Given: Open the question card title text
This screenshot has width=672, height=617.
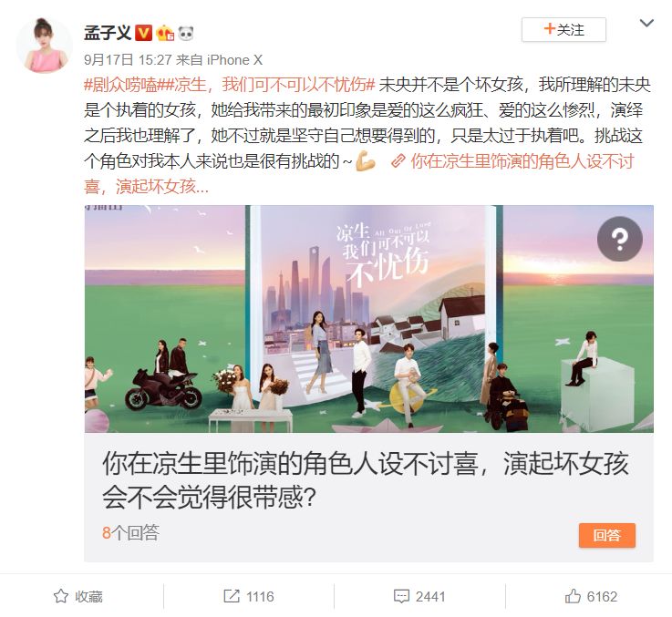Looking at the screenshot, I should (x=365, y=480).
